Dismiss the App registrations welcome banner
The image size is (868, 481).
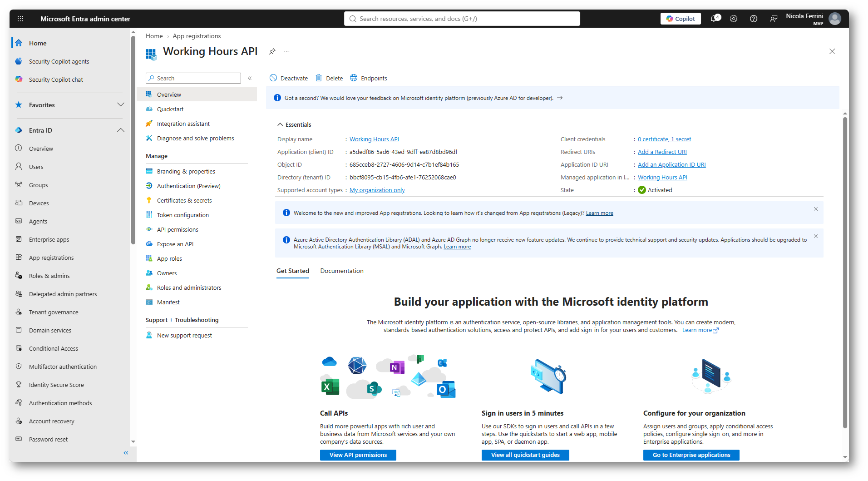[x=816, y=209]
